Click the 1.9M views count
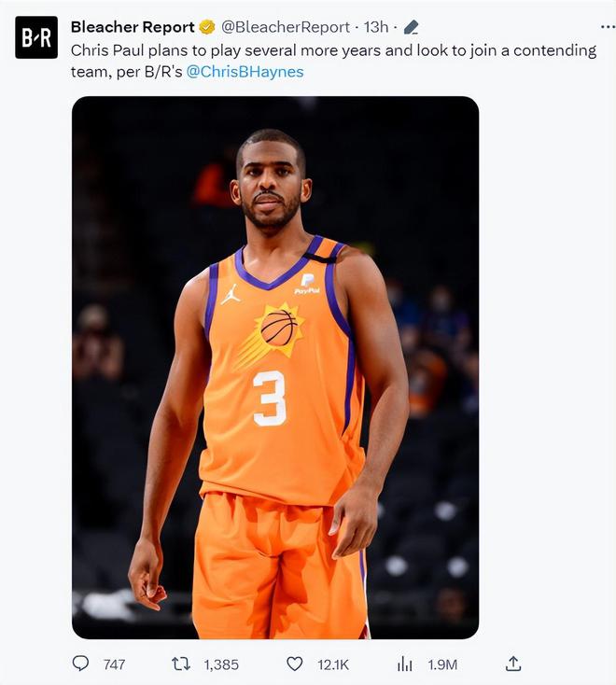This screenshot has width=616, height=685. pos(442,664)
